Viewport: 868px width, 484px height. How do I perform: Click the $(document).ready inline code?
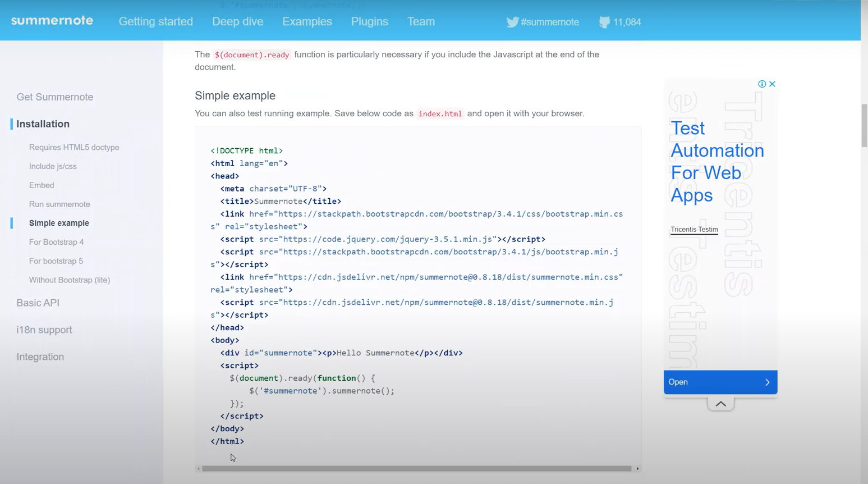click(x=252, y=54)
